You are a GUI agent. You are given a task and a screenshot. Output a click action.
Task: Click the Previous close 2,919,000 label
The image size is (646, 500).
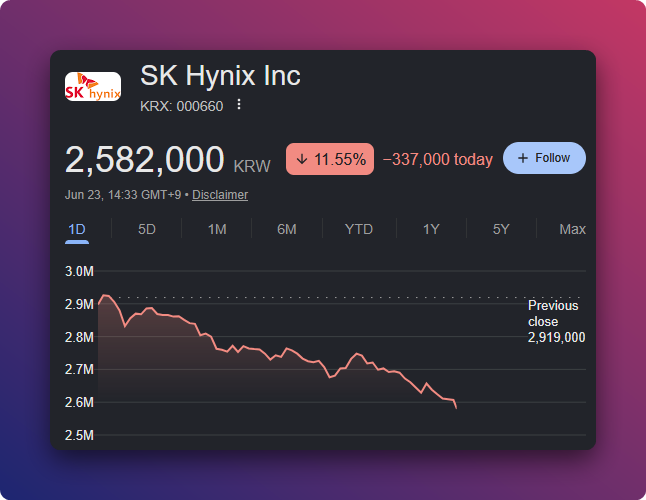coord(557,322)
